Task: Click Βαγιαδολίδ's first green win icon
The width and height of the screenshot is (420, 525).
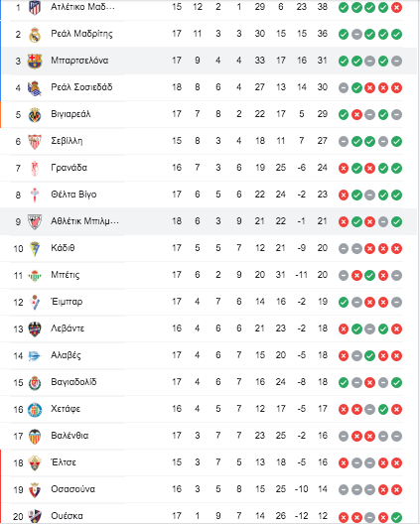Action: coord(344,383)
